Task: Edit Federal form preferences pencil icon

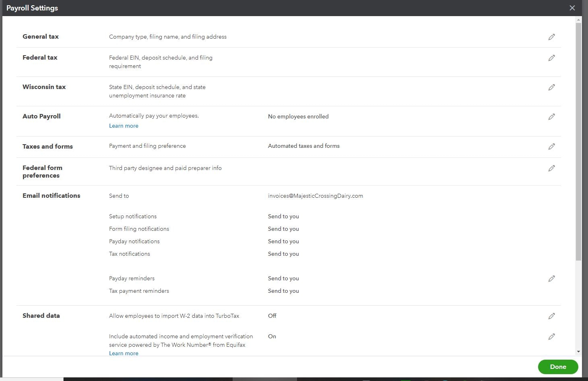Action: [551, 168]
